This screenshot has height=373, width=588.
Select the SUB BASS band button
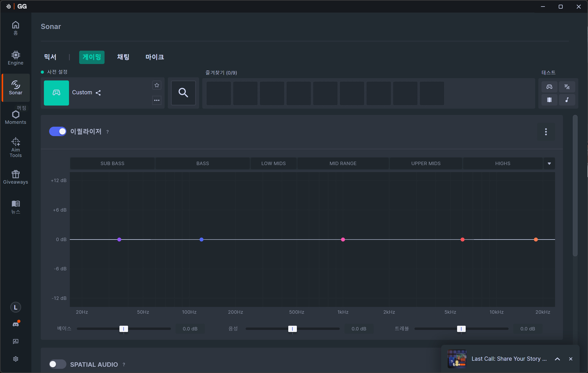click(x=112, y=164)
